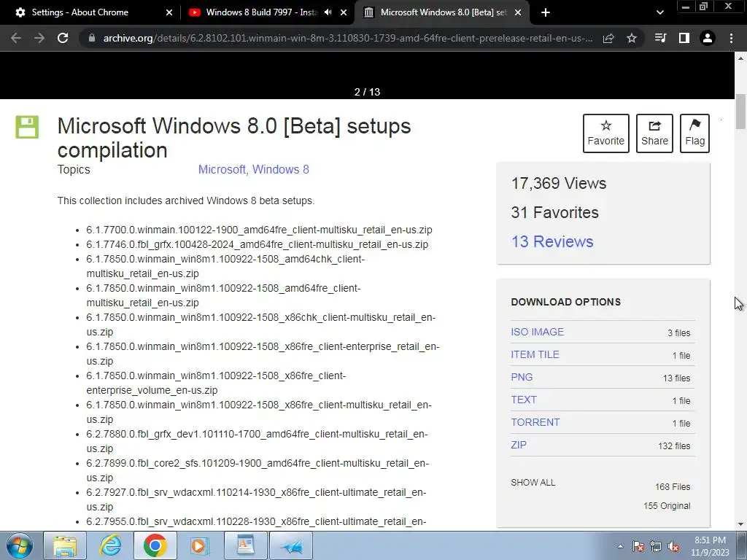747x560 pixels.
Task: Click the lock icon in address bar
Action: click(x=92, y=38)
